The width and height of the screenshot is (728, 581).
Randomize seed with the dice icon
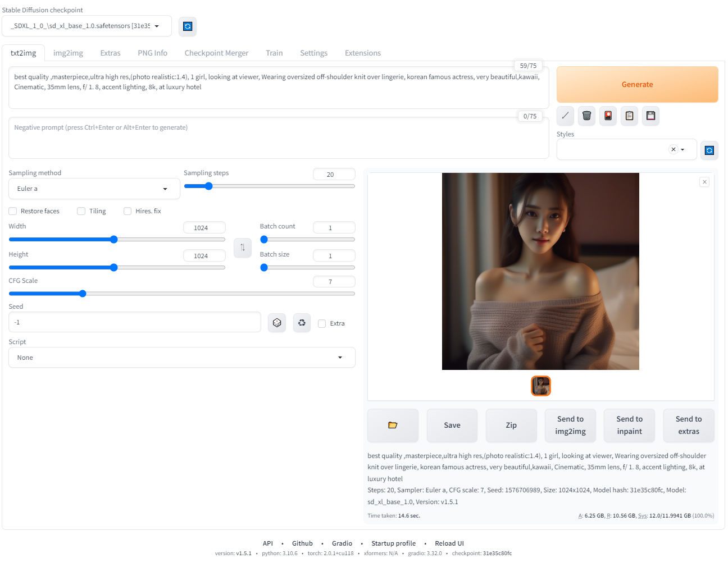[x=277, y=323]
